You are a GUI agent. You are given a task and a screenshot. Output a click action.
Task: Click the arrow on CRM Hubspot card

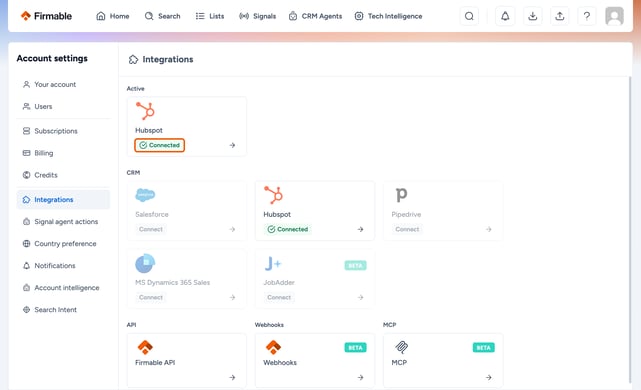[x=360, y=229]
